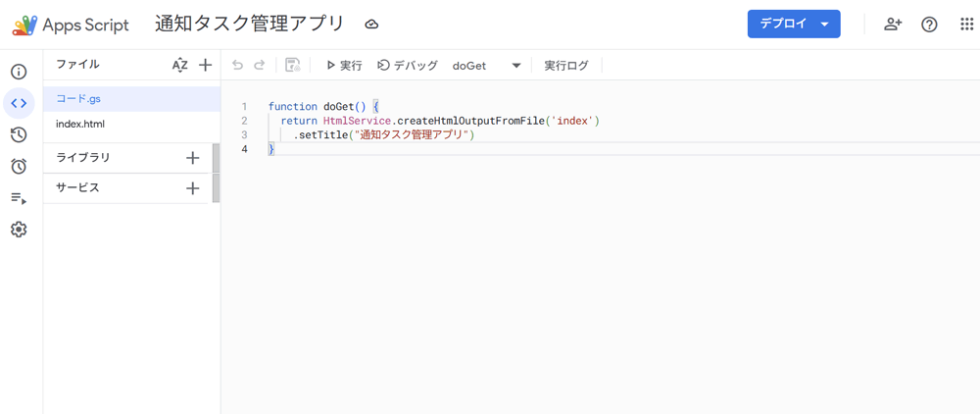Open the Overview info icon in sidebar

pos(19,72)
